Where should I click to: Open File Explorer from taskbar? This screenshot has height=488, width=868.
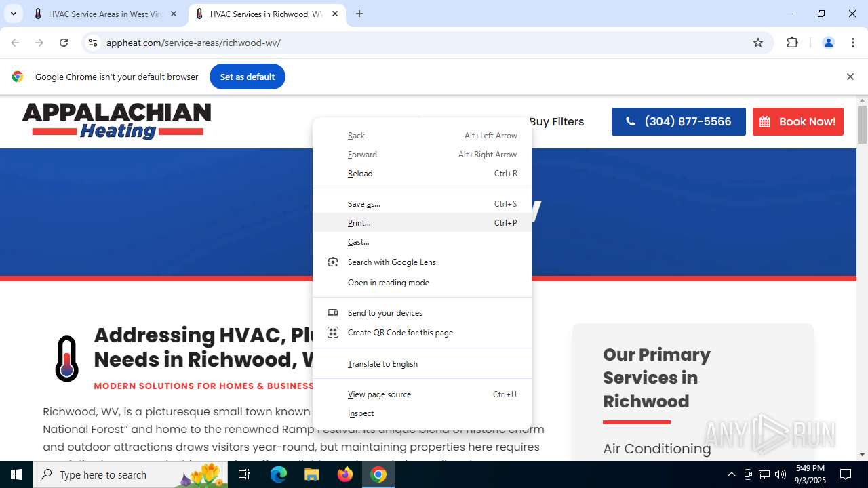pyautogui.click(x=312, y=474)
